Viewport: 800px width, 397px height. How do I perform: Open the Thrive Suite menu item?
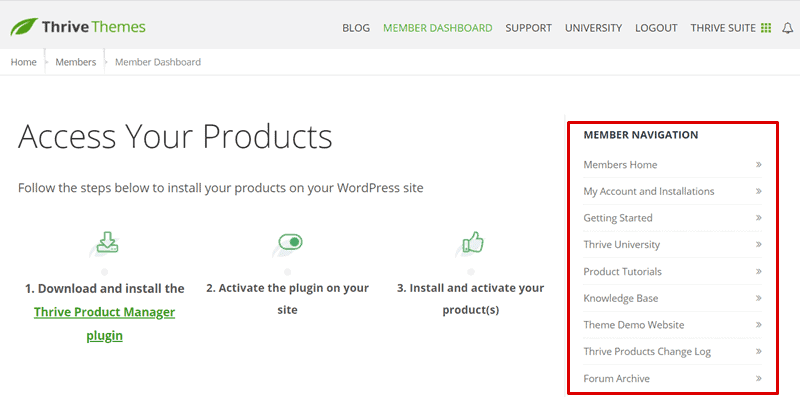pyautogui.click(x=723, y=28)
